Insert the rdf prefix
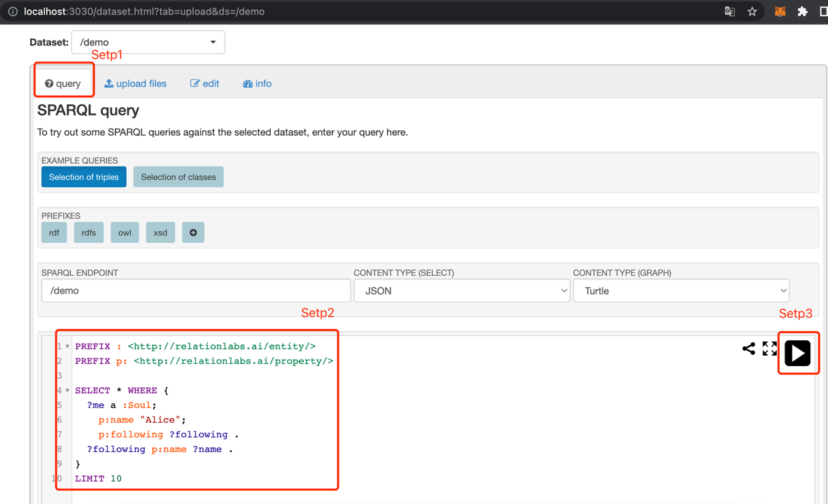 click(x=55, y=232)
